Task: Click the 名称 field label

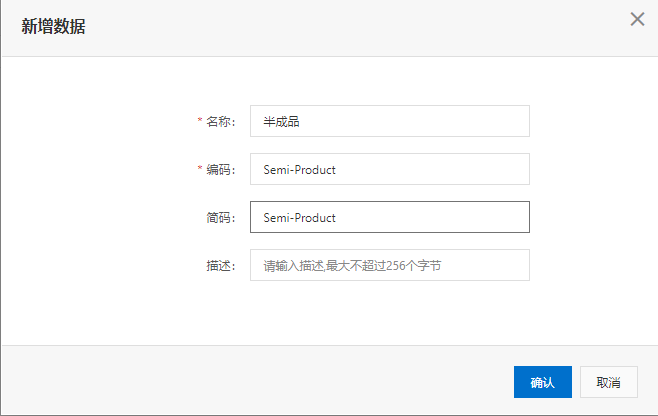Action: [x=221, y=122]
